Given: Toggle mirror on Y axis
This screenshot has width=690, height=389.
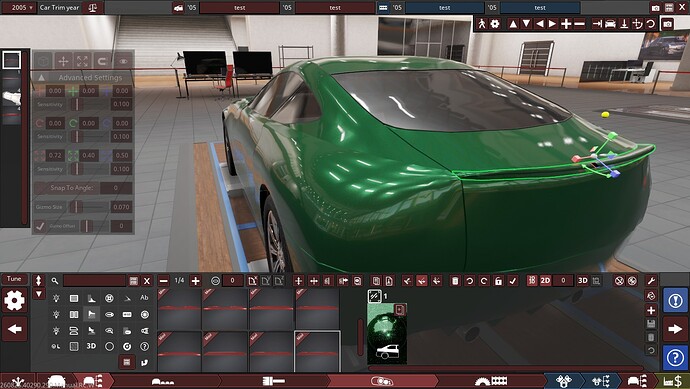Looking at the screenshot, I should [266, 281].
